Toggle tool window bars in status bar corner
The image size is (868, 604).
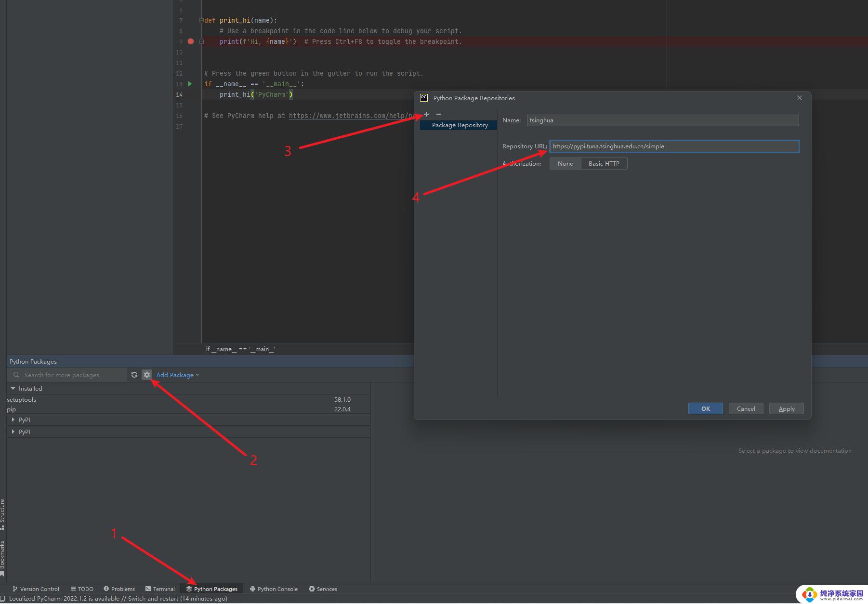(2, 599)
